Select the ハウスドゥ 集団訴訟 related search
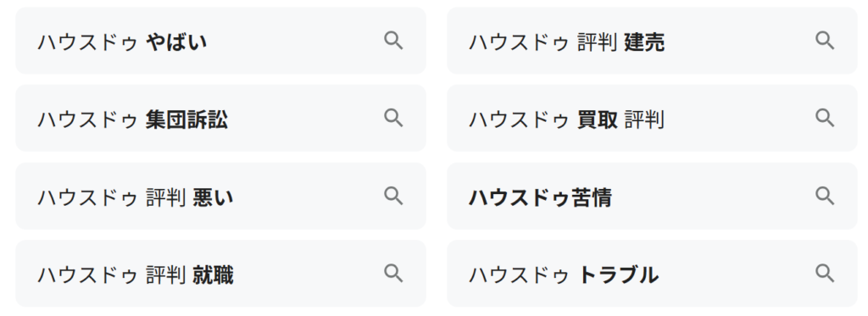This screenshot has height=316, width=868. coord(221,119)
